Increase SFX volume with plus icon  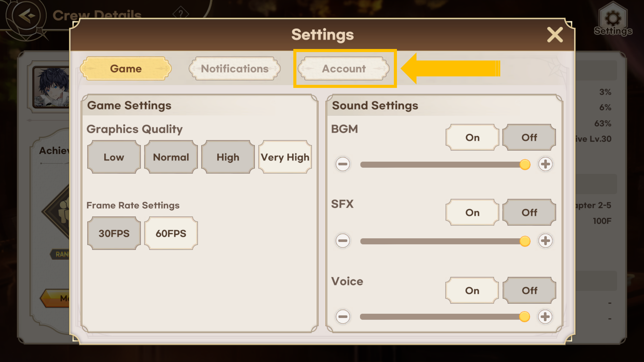click(545, 241)
